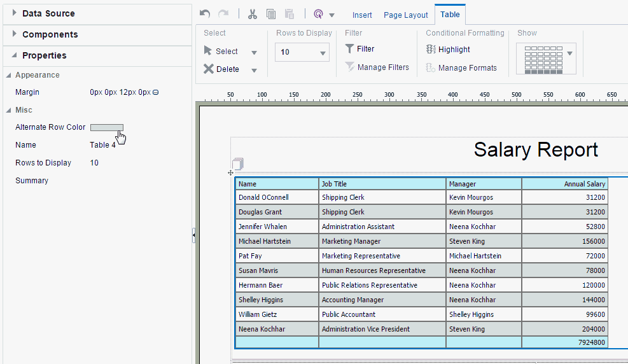This screenshot has height=364, width=628.
Task: Open the Select dropdown arrow
Action: (x=254, y=52)
